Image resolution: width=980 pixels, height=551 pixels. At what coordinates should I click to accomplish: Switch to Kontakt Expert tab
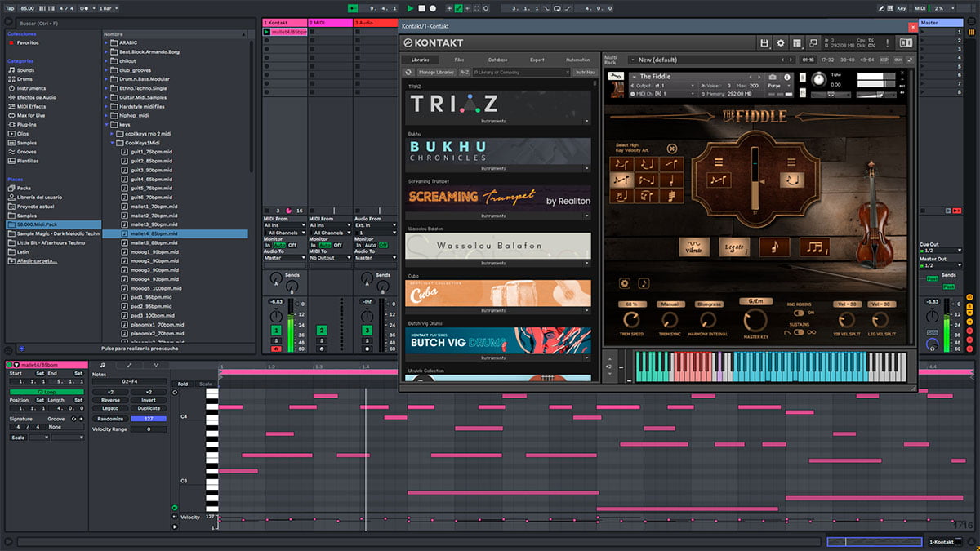[537, 60]
